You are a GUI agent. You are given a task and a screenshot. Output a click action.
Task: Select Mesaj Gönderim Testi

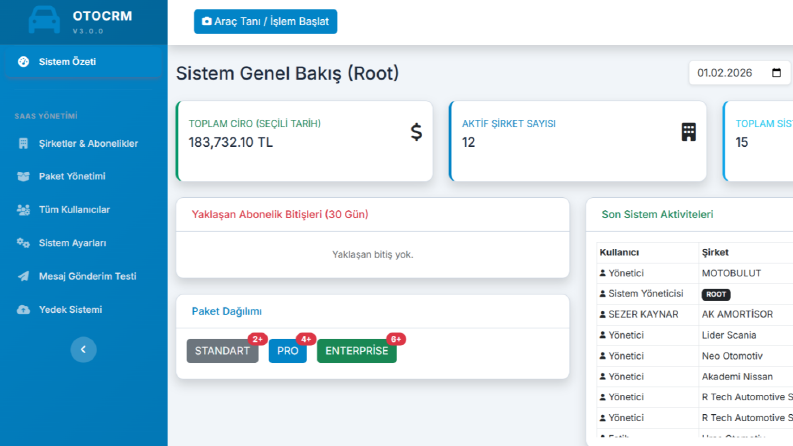click(x=83, y=277)
